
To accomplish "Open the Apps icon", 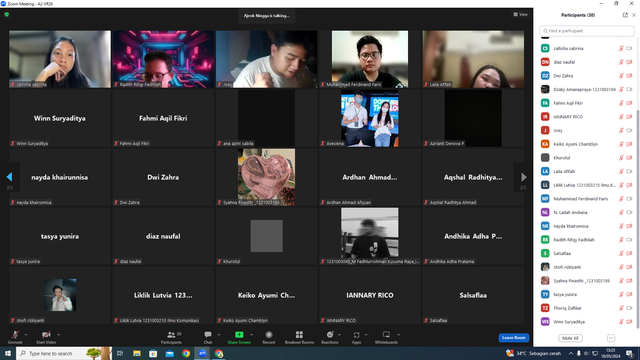I will 356,335.
